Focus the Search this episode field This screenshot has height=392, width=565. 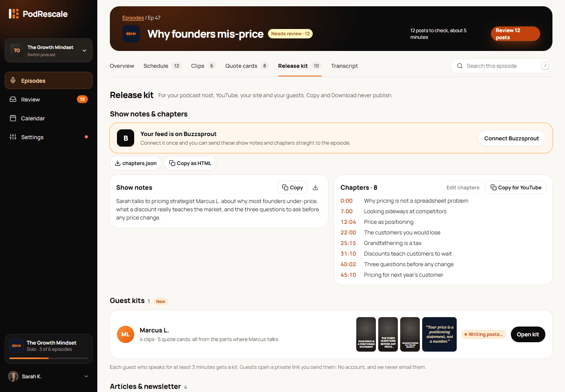tap(501, 66)
